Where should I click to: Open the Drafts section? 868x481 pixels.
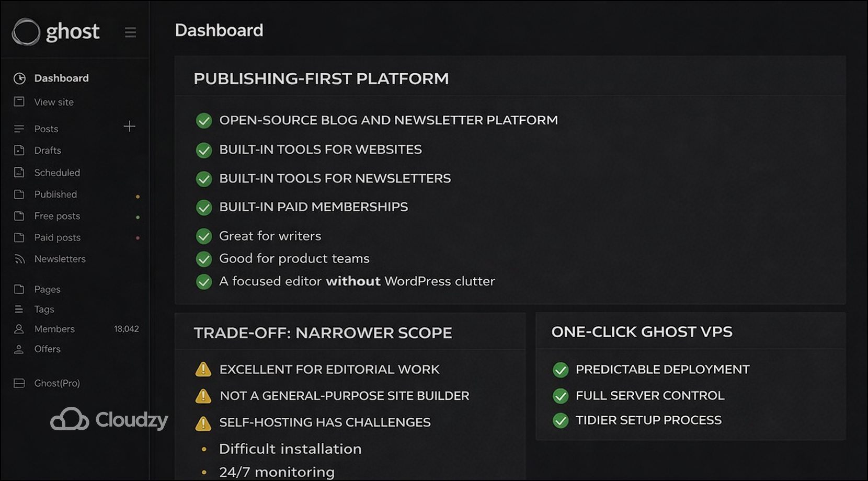48,150
